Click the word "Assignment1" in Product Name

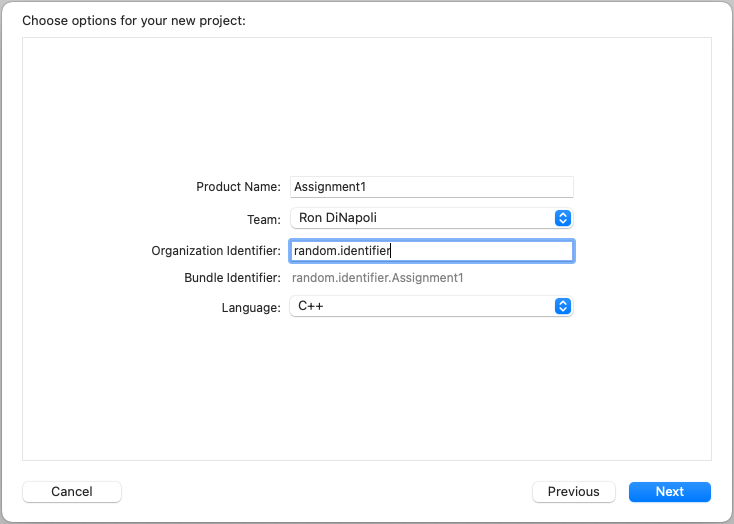[330, 187]
